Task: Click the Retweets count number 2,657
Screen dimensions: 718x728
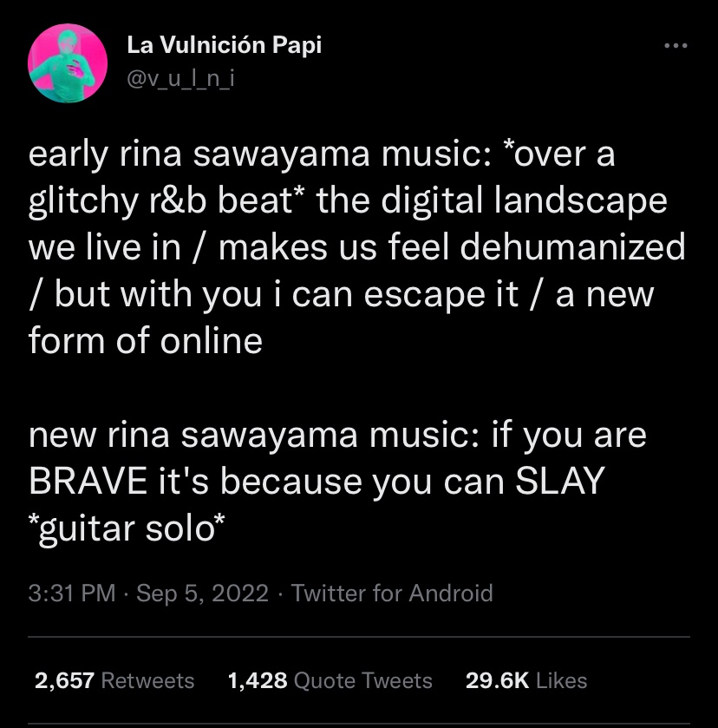Action: pos(64,680)
